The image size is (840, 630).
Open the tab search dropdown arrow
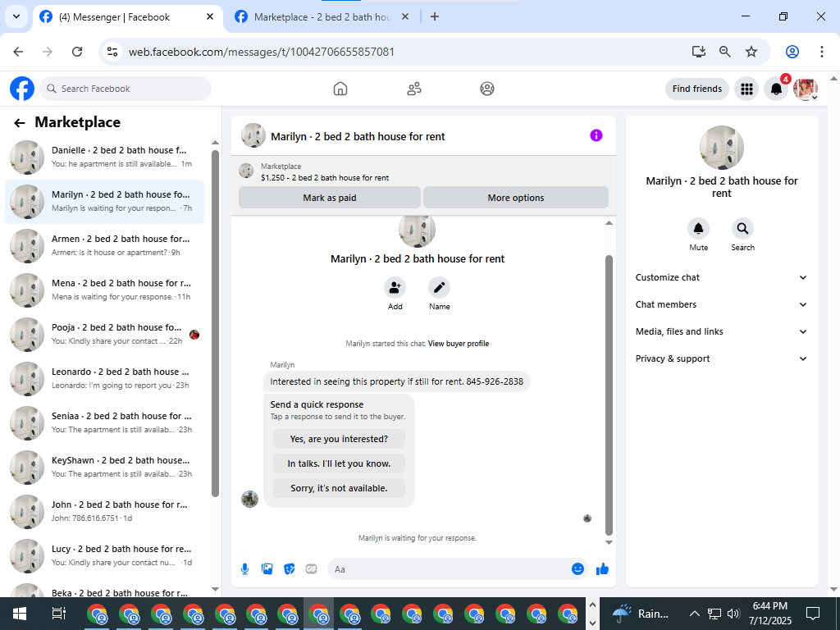16,16
